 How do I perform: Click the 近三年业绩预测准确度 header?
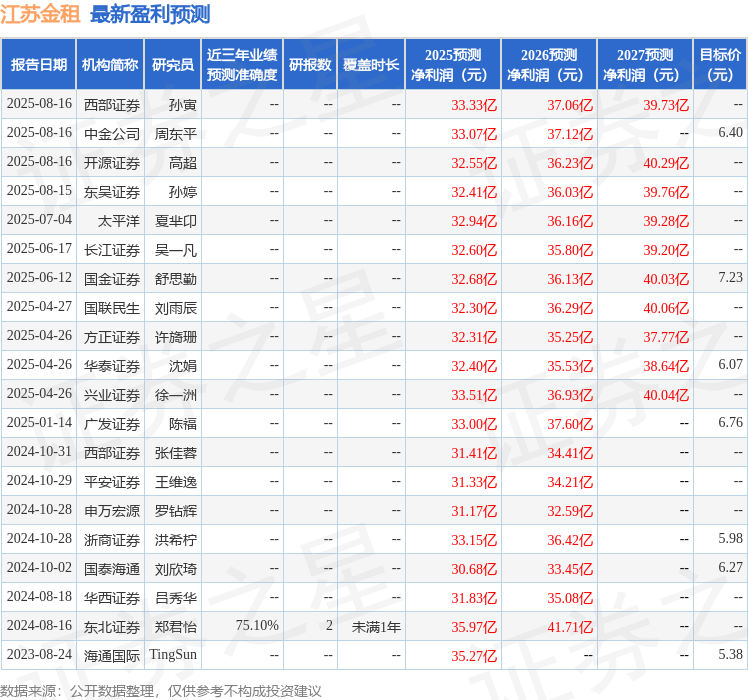[x=242, y=65]
